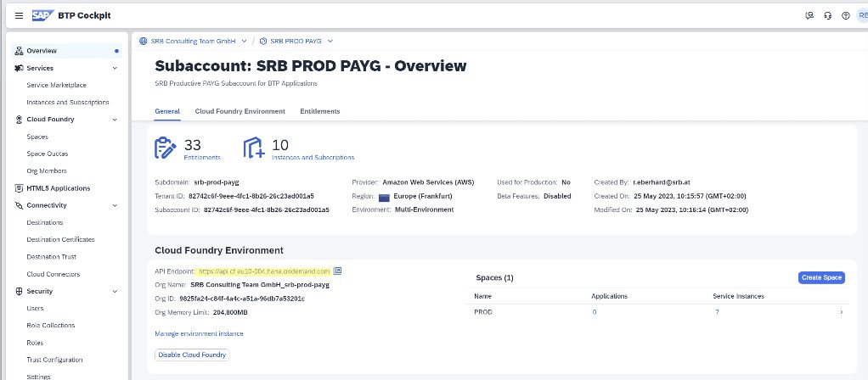Screen dimensions: 868x380
Task: Open Manage environment instance link
Action: 199,333
